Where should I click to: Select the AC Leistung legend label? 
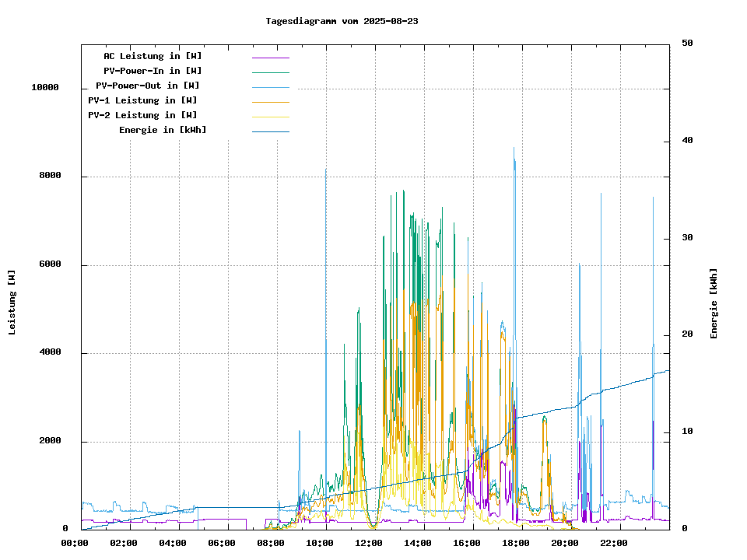pyautogui.click(x=153, y=56)
